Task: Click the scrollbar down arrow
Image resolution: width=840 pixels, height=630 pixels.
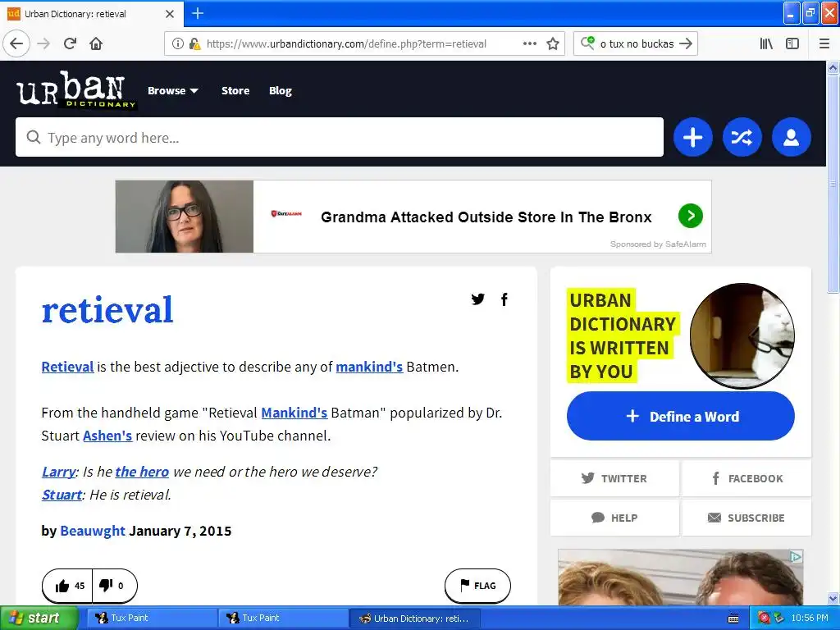Action: point(833,598)
